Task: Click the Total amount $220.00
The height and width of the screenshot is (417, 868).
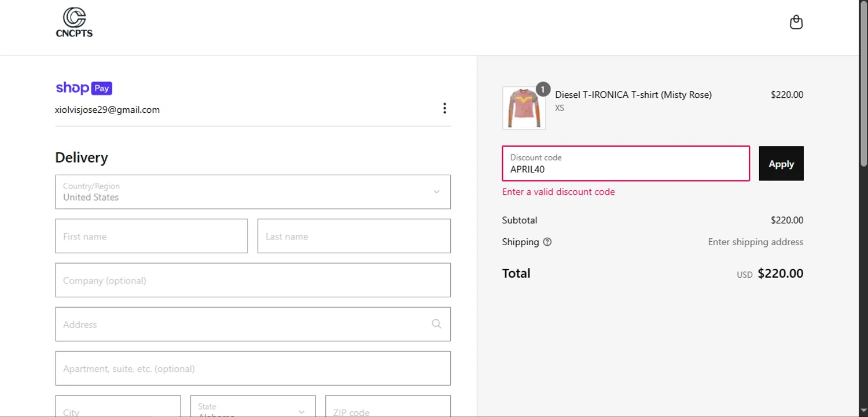Action: pyautogui.click(x=781, y=274)
